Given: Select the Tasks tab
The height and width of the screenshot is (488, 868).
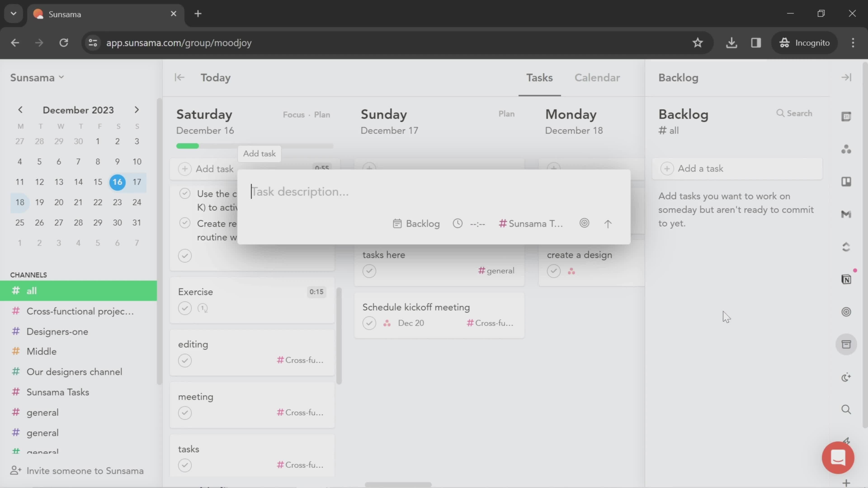Looking at the screenshot, I should point(540,77).
